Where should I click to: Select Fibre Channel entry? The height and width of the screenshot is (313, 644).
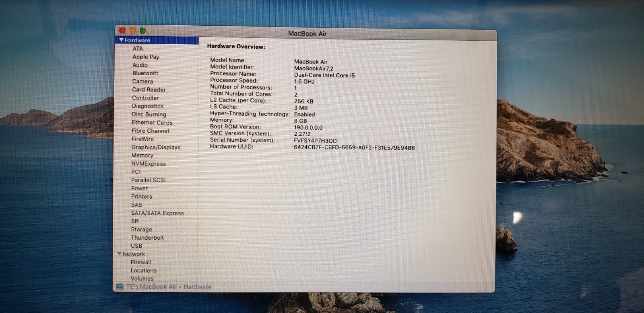point(151,131)
